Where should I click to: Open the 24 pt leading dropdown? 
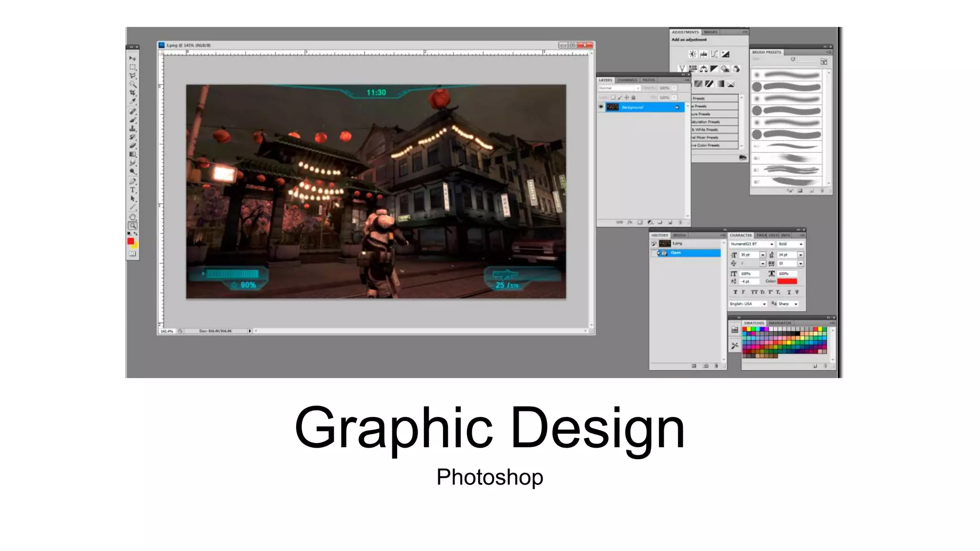tap(801, 255)
